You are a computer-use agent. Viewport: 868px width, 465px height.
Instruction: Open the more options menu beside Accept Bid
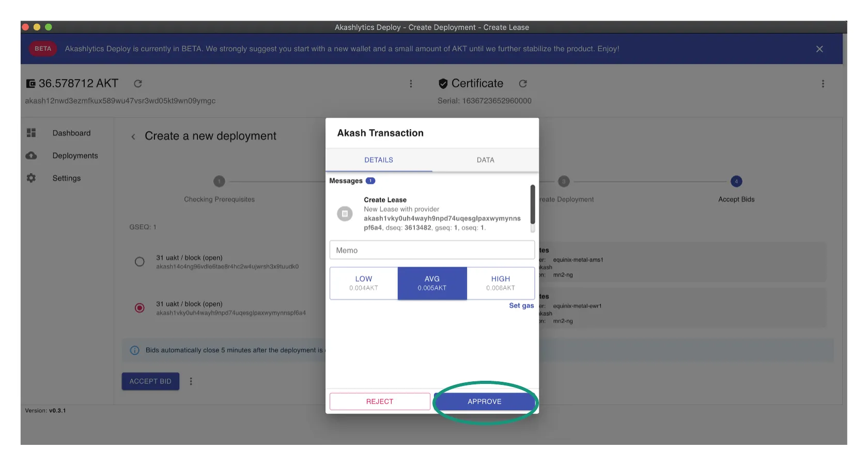coord(191,381)
